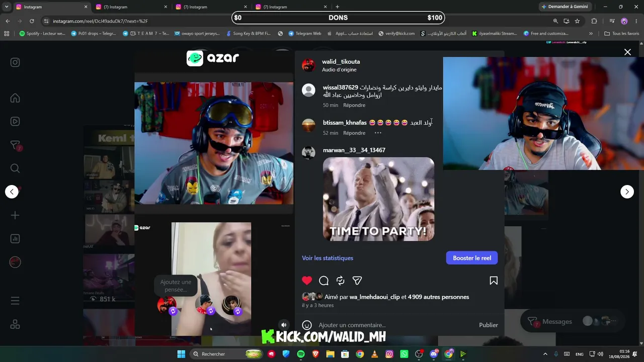Open Discord from the taskbar
Viewport: 644px width, 362px height.
pyautogui.click(x=434, y=354)
